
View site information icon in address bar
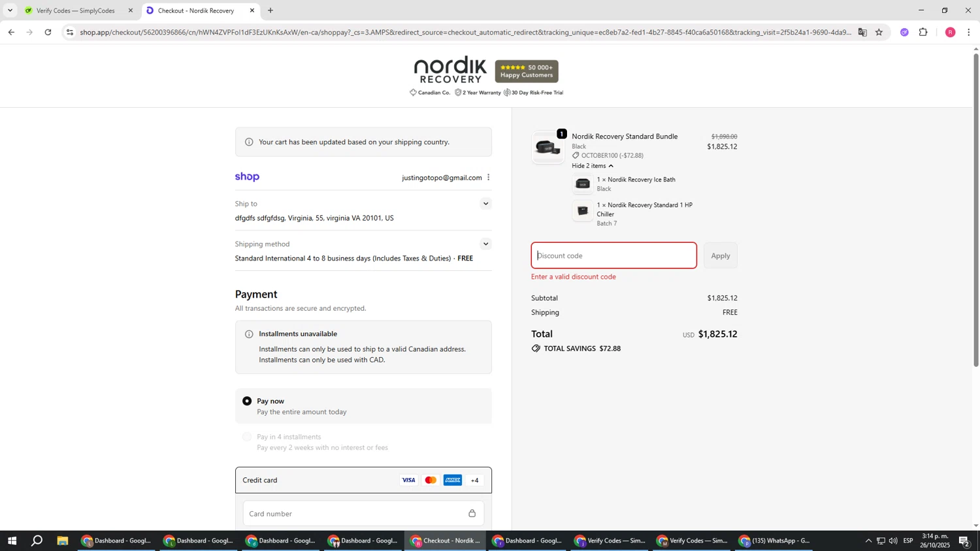point(70,32)
